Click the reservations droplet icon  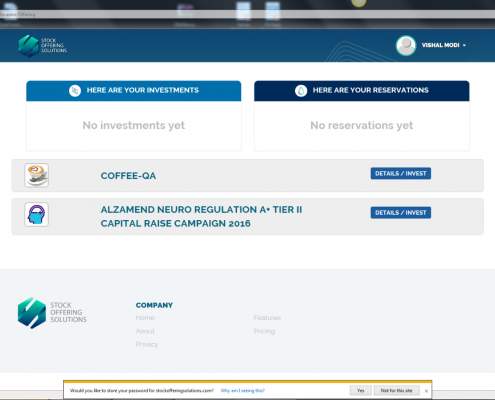click(x=301, y=91)
